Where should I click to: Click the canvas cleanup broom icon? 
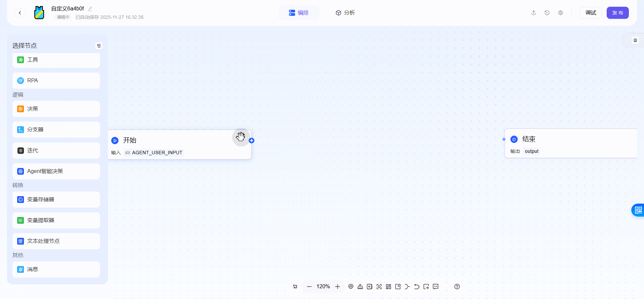coord(360,287)
